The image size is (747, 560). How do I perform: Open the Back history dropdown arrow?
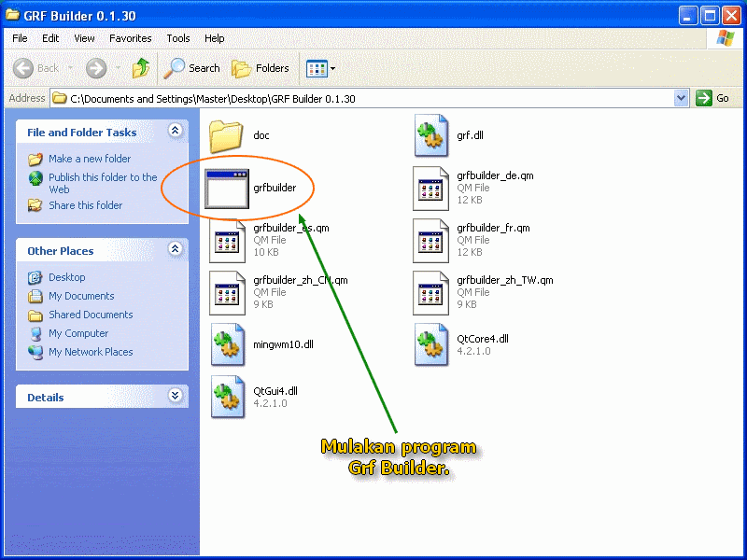(71, 68)
